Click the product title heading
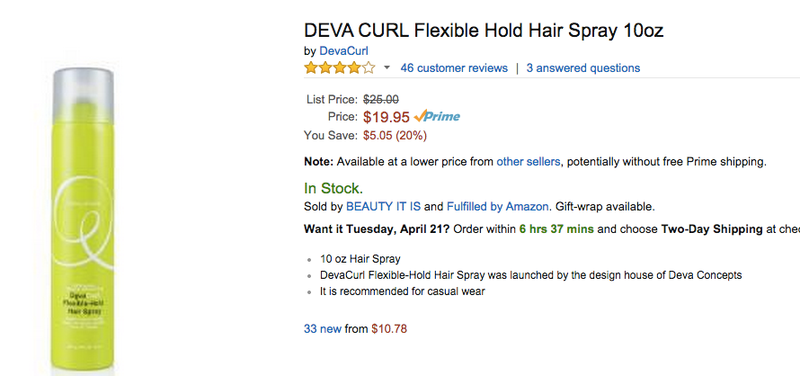 pos(484,31)
